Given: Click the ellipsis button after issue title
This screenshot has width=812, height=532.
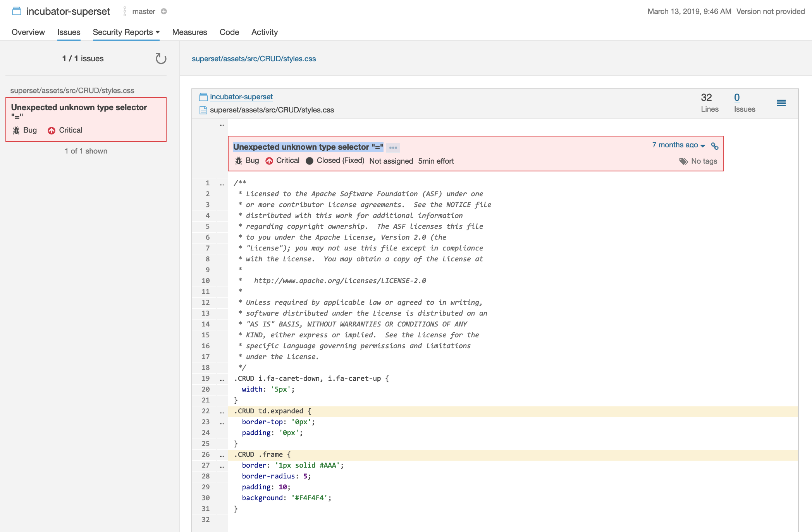Looking at the screenshot, I should pyautogui.click(x=393, y=147).
